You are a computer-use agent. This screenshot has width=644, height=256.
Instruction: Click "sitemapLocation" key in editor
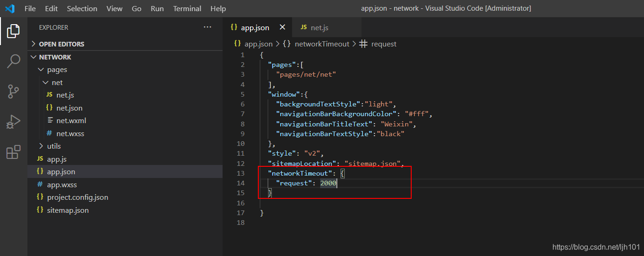[302, 164]
